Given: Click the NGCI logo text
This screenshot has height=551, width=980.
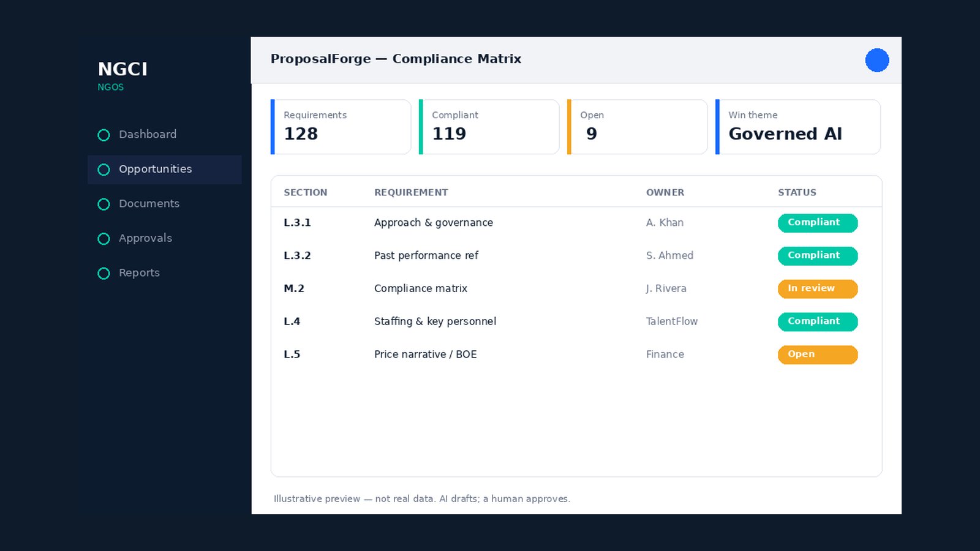Looking at the screenshot, I should tap(123, 69).
